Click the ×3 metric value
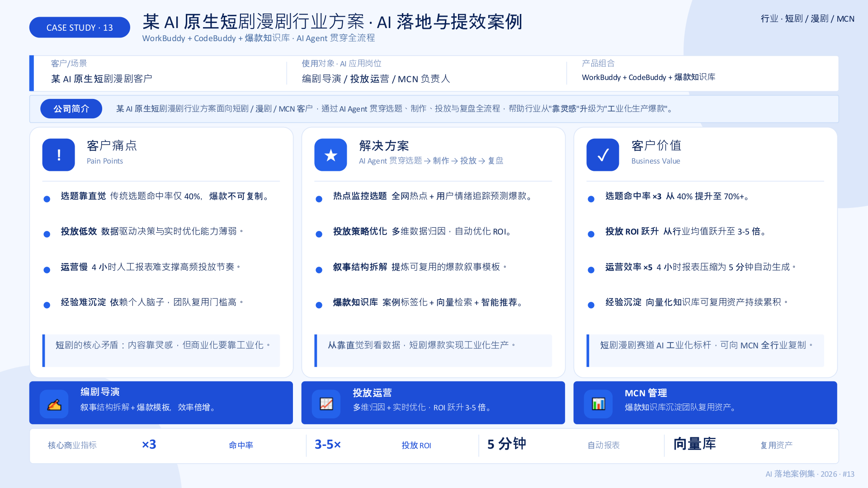 [x=149, y=445]
